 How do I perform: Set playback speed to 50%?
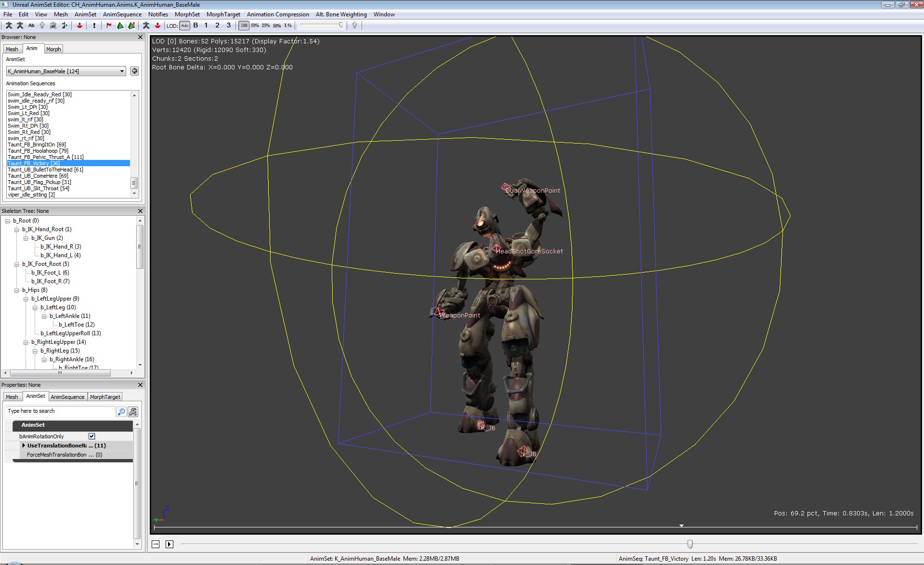point(255,26)
